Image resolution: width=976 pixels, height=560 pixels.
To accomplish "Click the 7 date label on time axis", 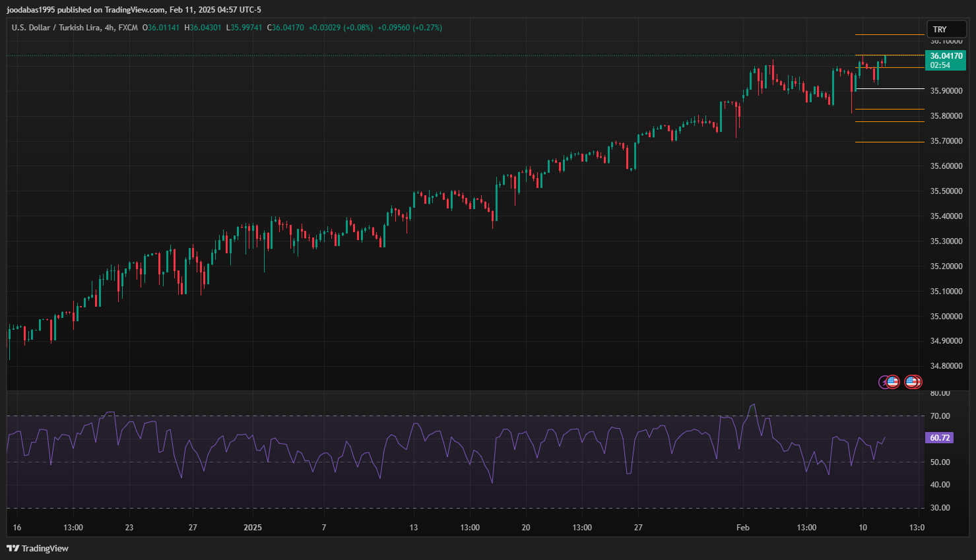I will (x=324, y=528).
